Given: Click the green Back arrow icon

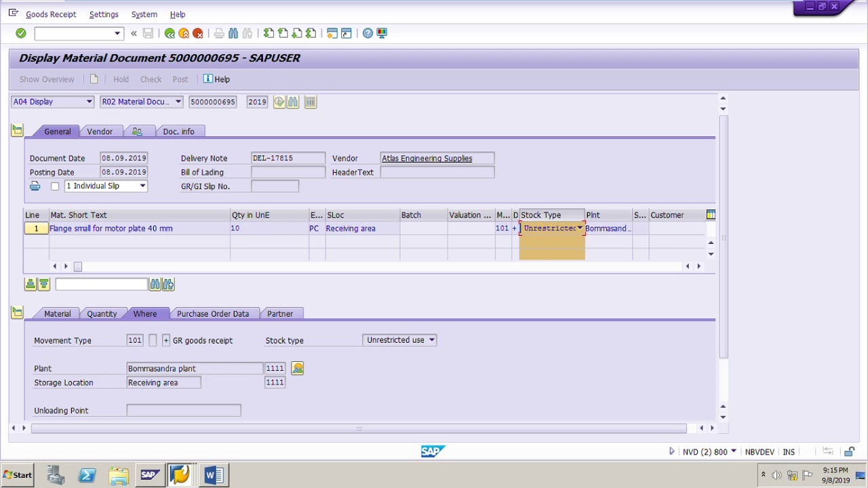Looking at the screenshot, I should (170, 33).
